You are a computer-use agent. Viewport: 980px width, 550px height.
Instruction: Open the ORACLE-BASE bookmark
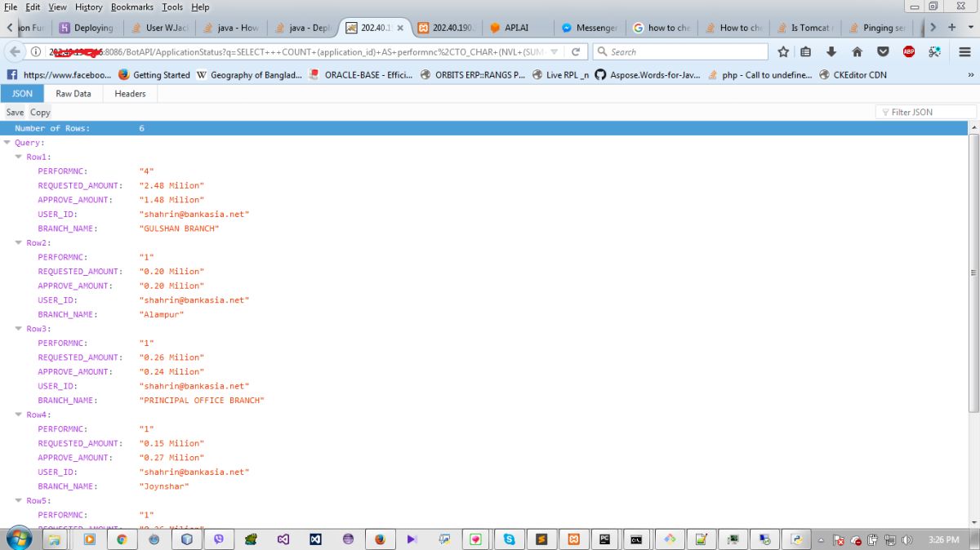tap(362, 75)
